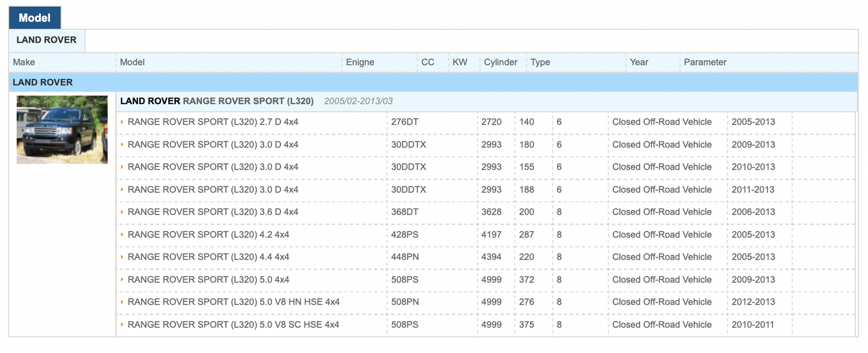Click the arrow icon for the 180 KW 3.0 D row
The height and width of the screenshot is (353, 868).
click(x=123, y=145)
